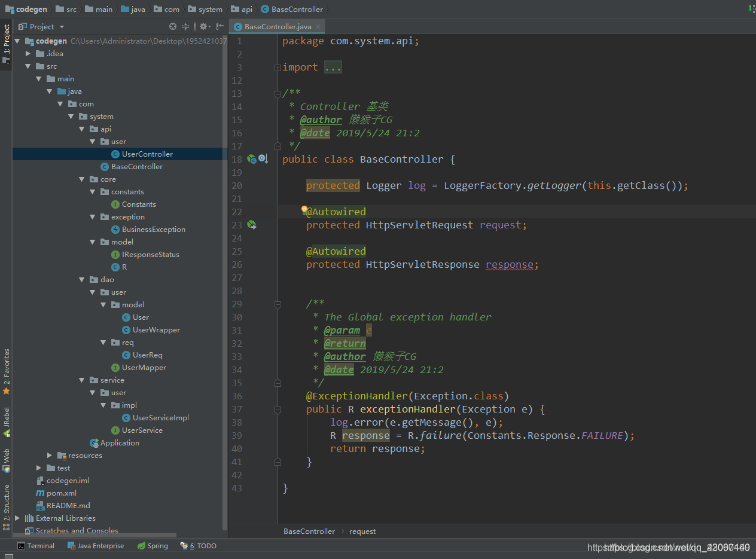Click the locate/scroll-from-source crosshair icon

point(173,26)
